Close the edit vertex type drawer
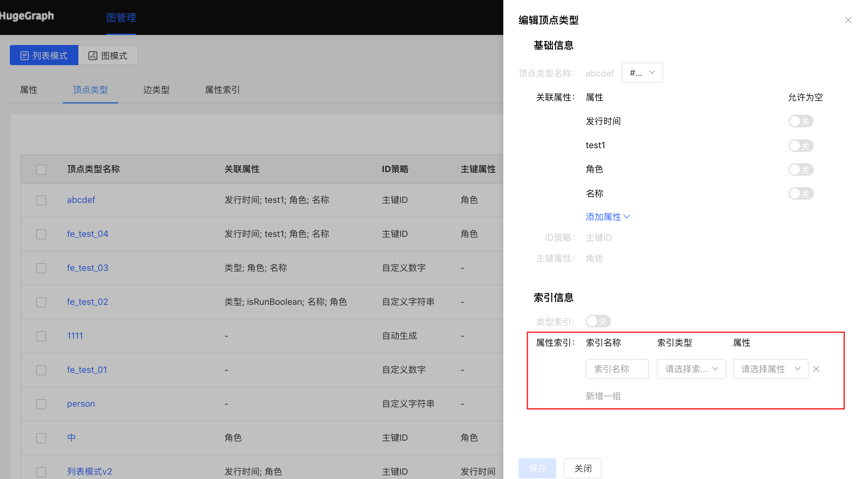The image size is (864, 479). (x=848, y=20)
